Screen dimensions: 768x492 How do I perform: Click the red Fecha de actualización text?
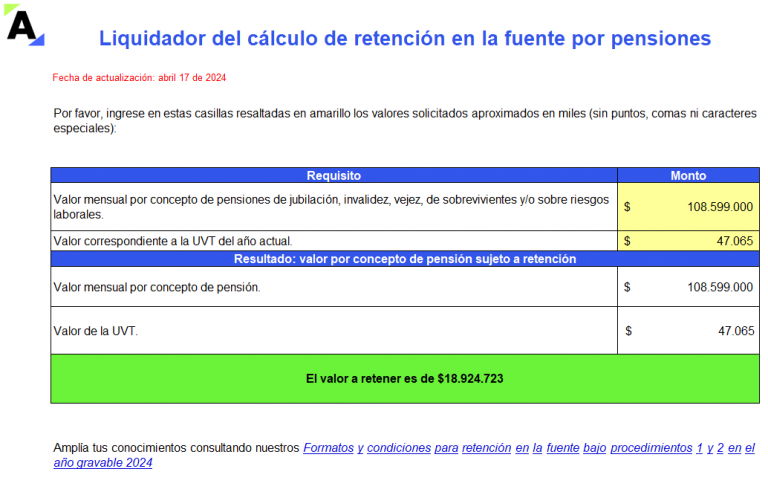coord(139,77)
